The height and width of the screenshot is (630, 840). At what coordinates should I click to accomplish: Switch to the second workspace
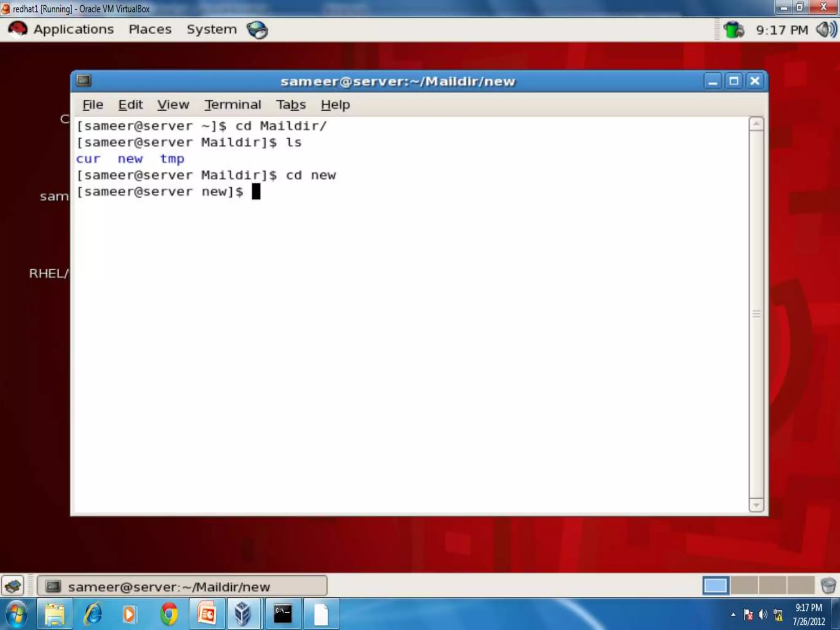(x=744, y=586)
